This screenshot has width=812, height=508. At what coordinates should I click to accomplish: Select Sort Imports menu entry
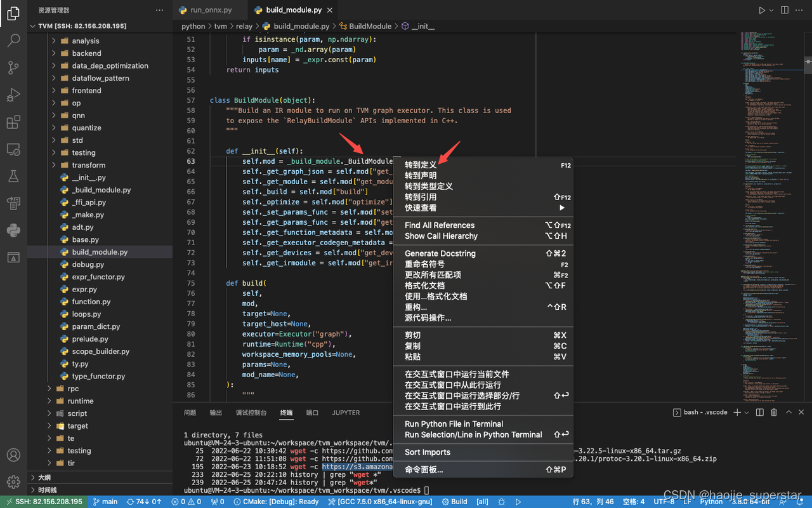483,452
